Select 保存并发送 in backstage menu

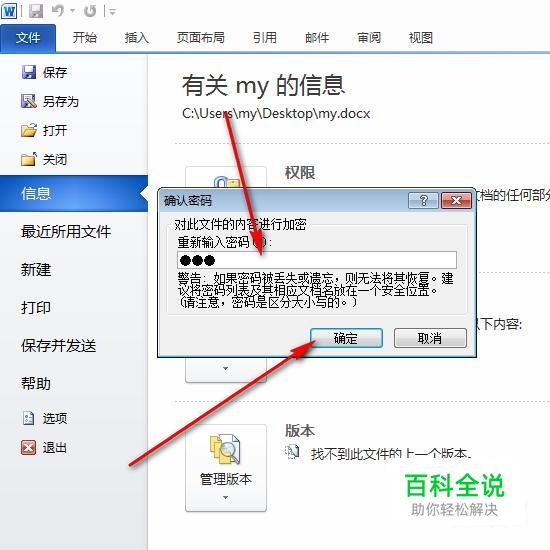point(59,346)
